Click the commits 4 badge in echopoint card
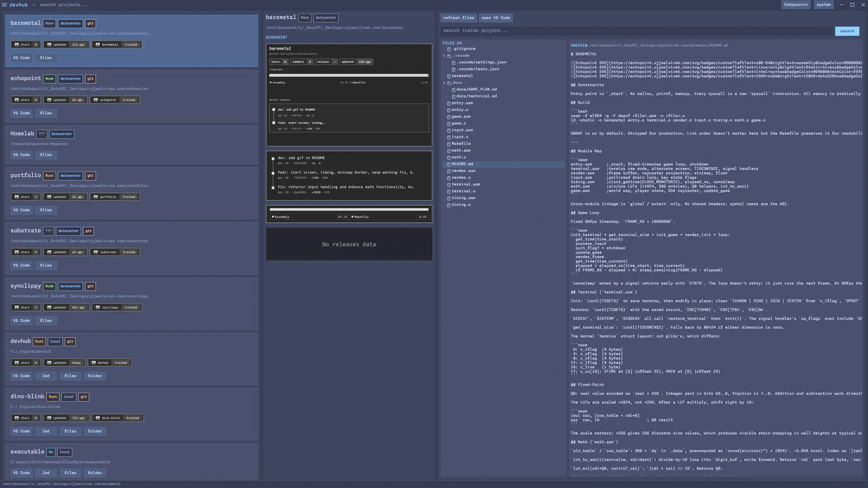Screen dimensions: 868x488 [x=301, y=62]
